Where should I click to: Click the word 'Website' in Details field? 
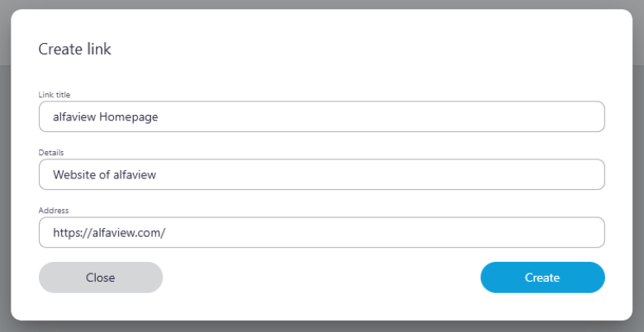[x=76, y=175]
